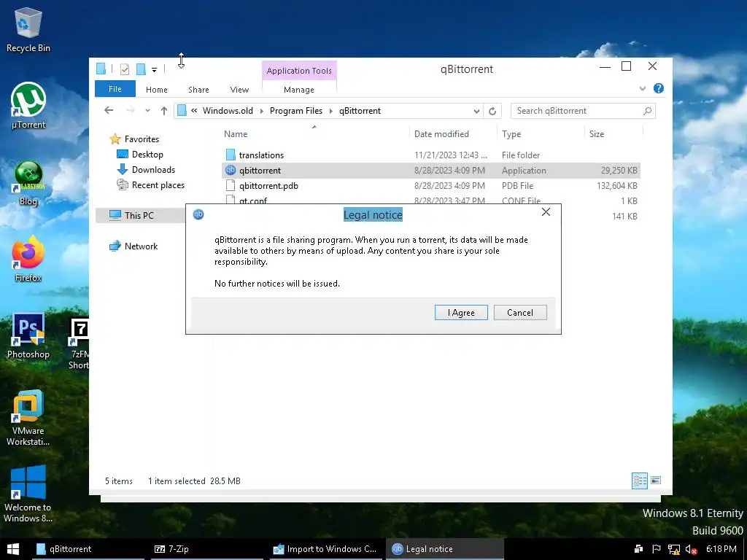Switch to Import to Windows taskbar button
This screenshot has height=560, width=747.
coord(325,549)
